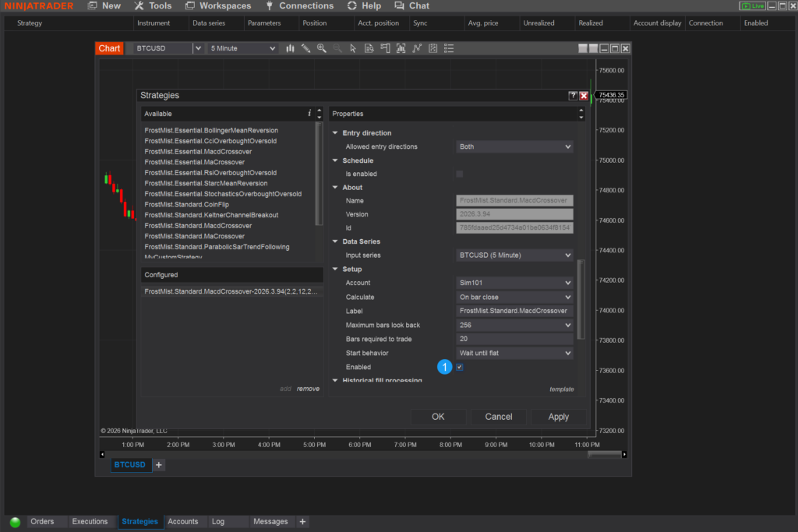The width and height of the screenshot is (798, 532).
Task: Open the Calculate dropdown set to On bar close
Action: 514,297
